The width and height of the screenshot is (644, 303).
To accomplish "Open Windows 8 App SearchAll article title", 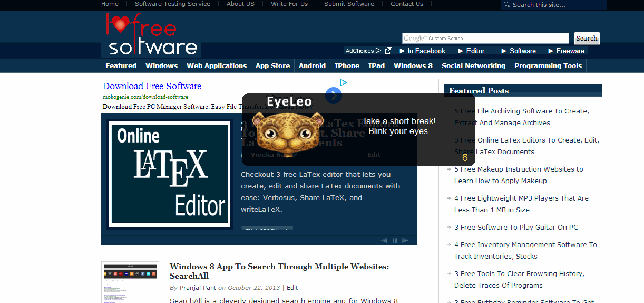I will 279,271.
